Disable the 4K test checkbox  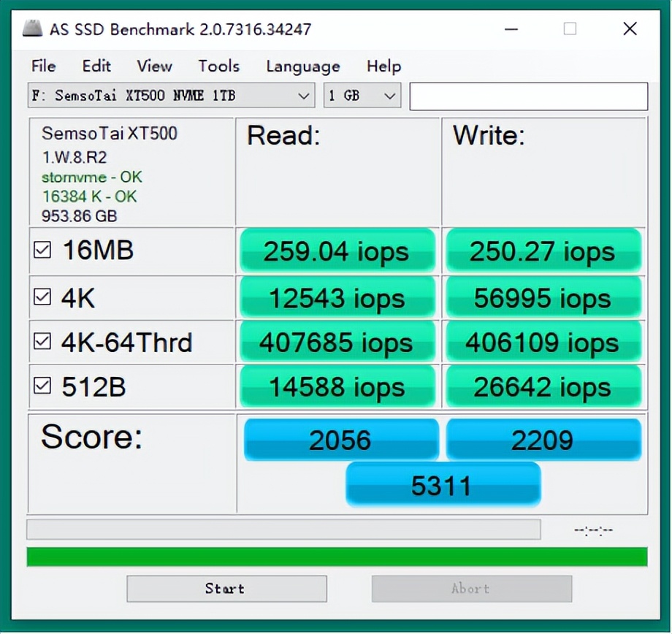click(x=42, y=295)
